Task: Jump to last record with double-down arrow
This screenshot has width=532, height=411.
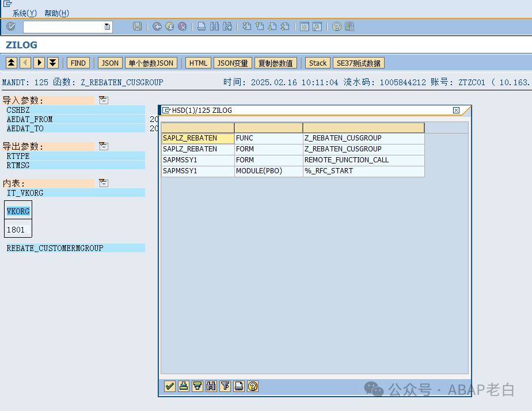Action: tap(53, 63)
